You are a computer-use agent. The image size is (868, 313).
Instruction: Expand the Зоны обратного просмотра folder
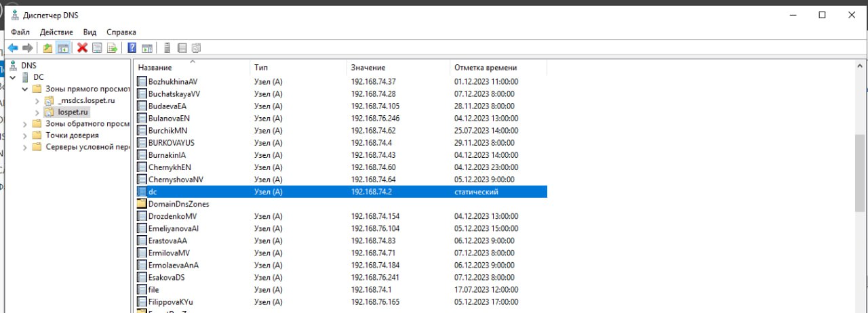26,123
